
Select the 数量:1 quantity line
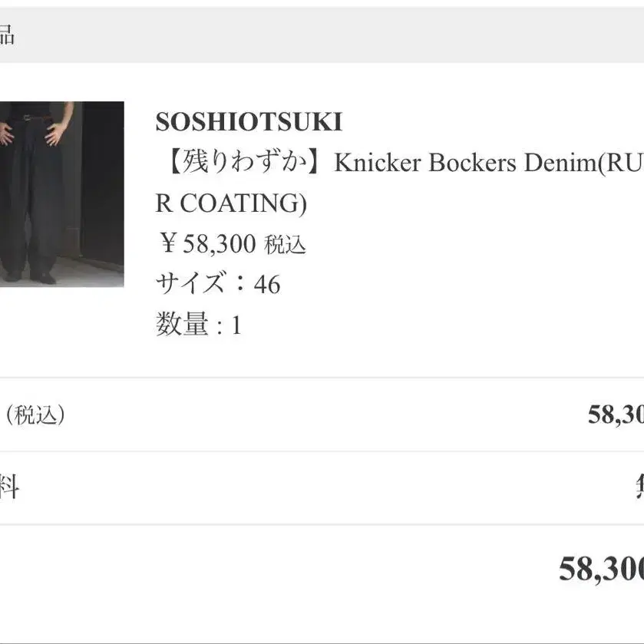coord(199,325)
